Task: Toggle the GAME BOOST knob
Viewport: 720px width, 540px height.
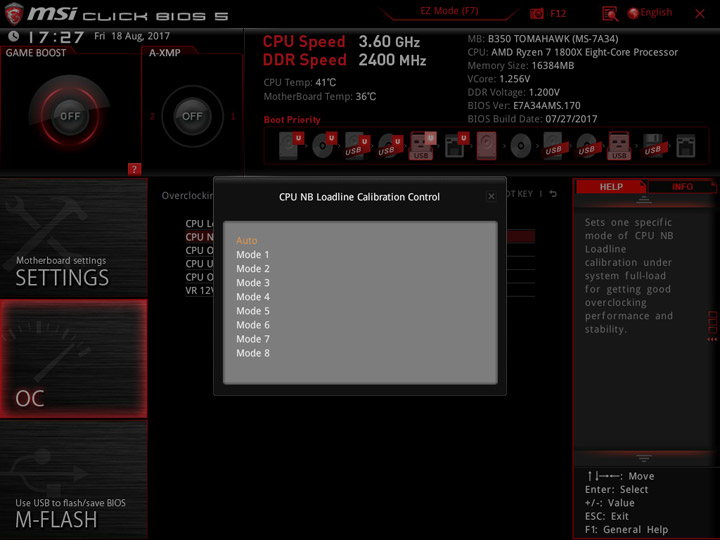Action: tap(70, 116)
